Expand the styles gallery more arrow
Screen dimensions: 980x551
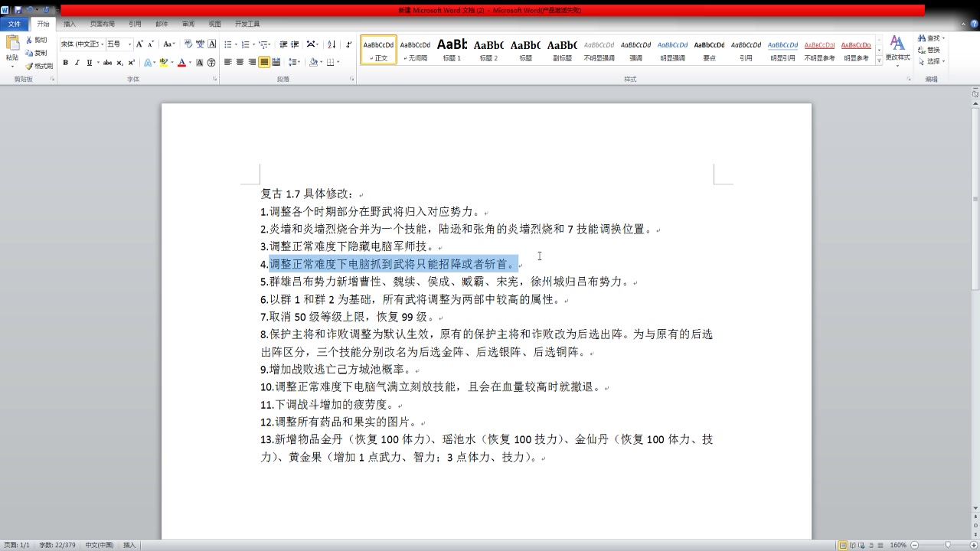pos(879,60)
